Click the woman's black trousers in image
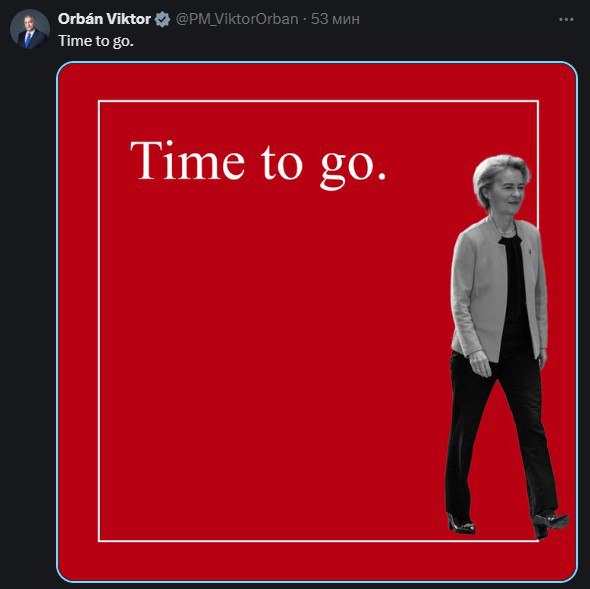Screen dimensions: 590x589 click(x=500, y=433)
